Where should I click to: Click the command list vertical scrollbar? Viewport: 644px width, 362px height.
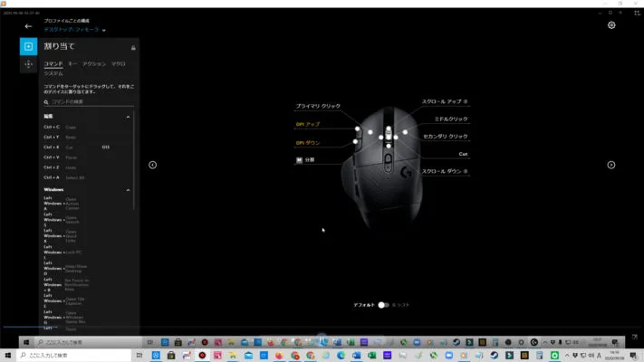134,160
